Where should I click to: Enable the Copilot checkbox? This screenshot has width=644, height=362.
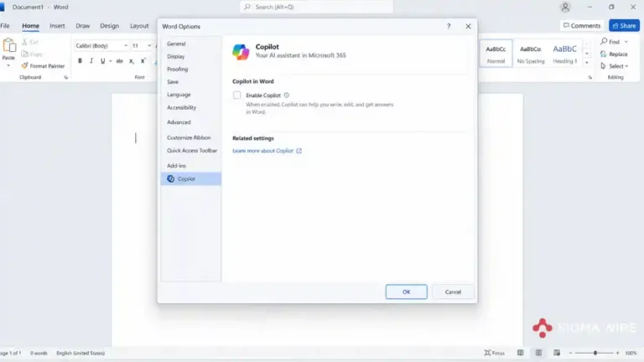[237, 96]
